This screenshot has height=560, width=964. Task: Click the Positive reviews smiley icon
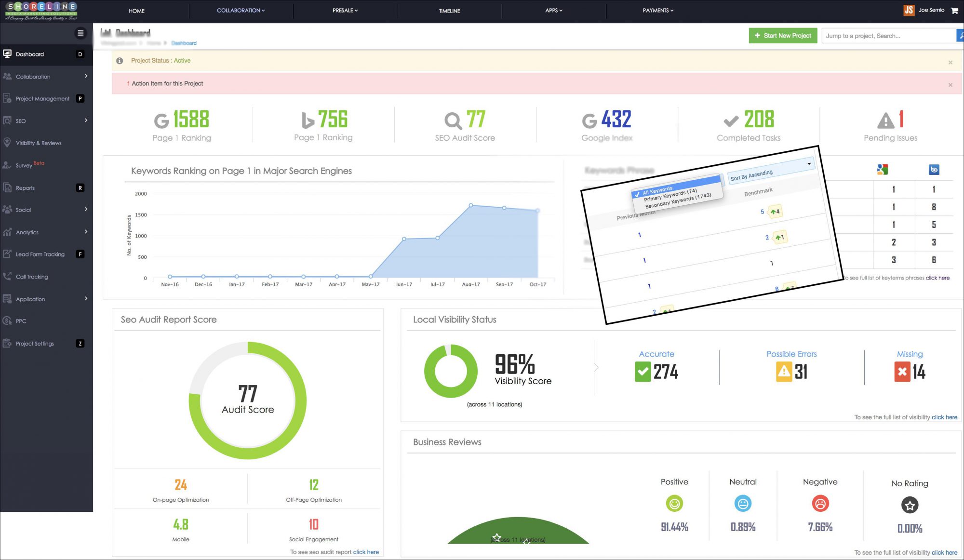(674, 504)
